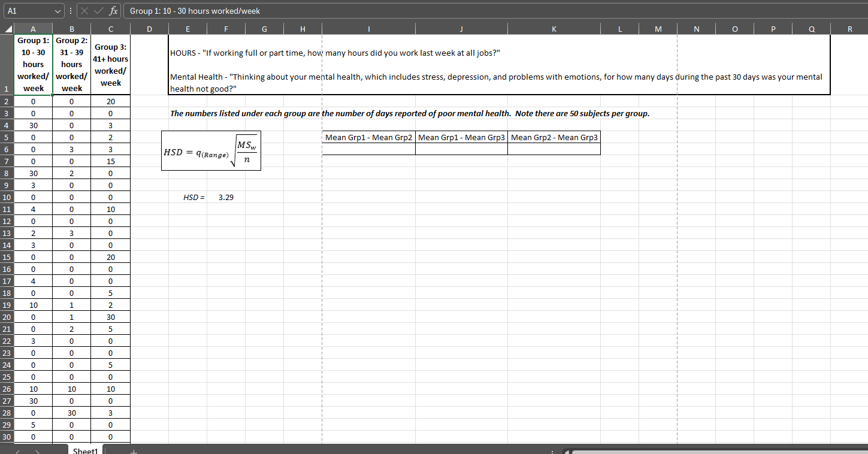Select the 'Group 1: 10 - 30 hours worked/week' header cell

pos(33,64)
